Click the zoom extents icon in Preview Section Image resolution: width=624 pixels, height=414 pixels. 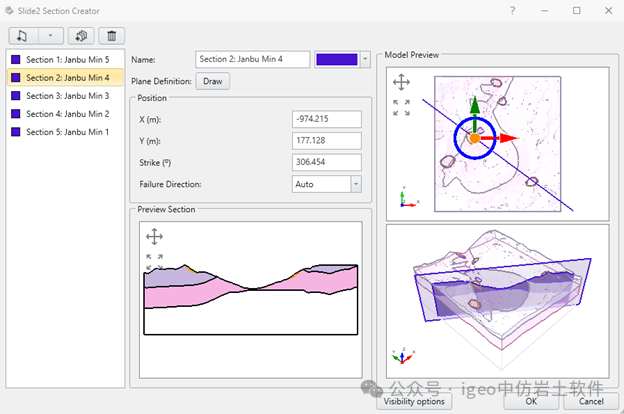(154, 262)
